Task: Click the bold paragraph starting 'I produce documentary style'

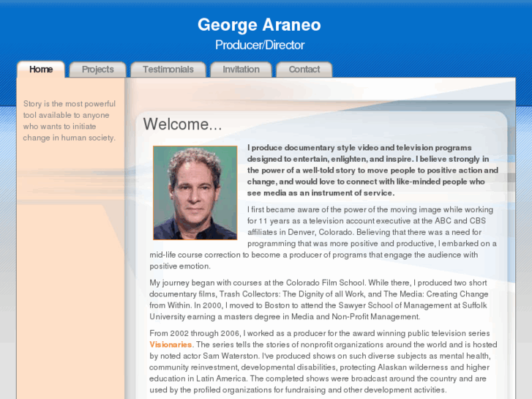Action: tap(372, 170)
